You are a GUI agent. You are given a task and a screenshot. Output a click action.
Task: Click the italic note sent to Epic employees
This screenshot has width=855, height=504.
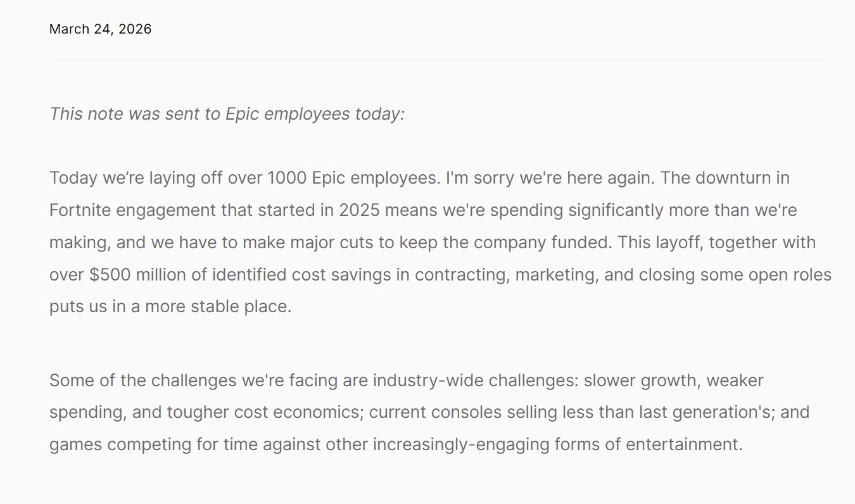[x=227, y=114]
